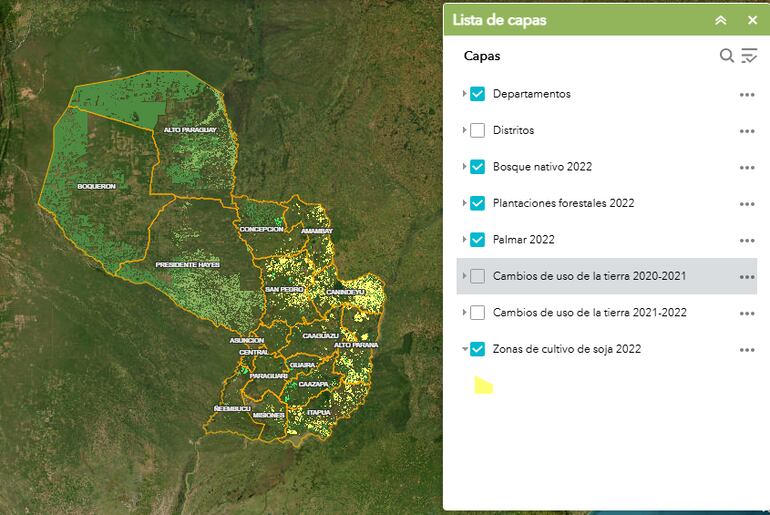Open more options for Palmar 2022 layer

click(x=746, y=240)
